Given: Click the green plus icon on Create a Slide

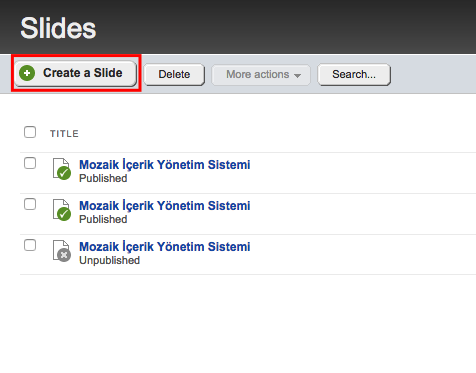Looking at the screenshot, I should (27, 73).
